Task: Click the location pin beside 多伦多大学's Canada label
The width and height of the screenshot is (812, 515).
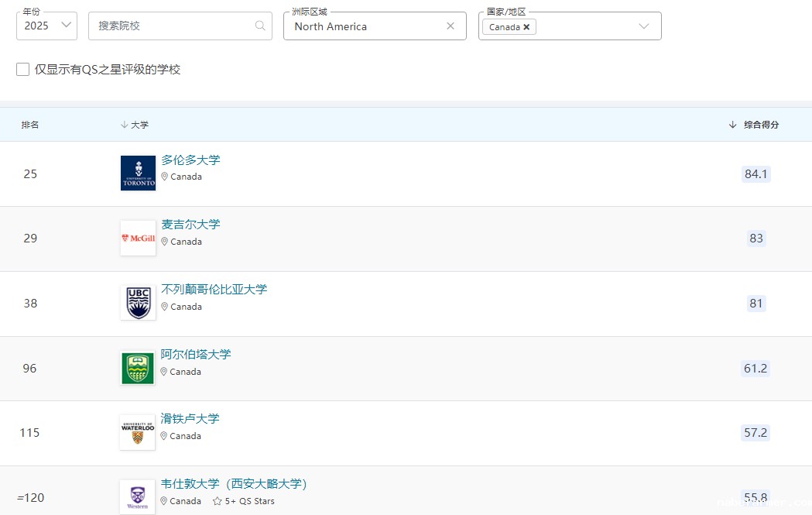Action: coord(164,177)
